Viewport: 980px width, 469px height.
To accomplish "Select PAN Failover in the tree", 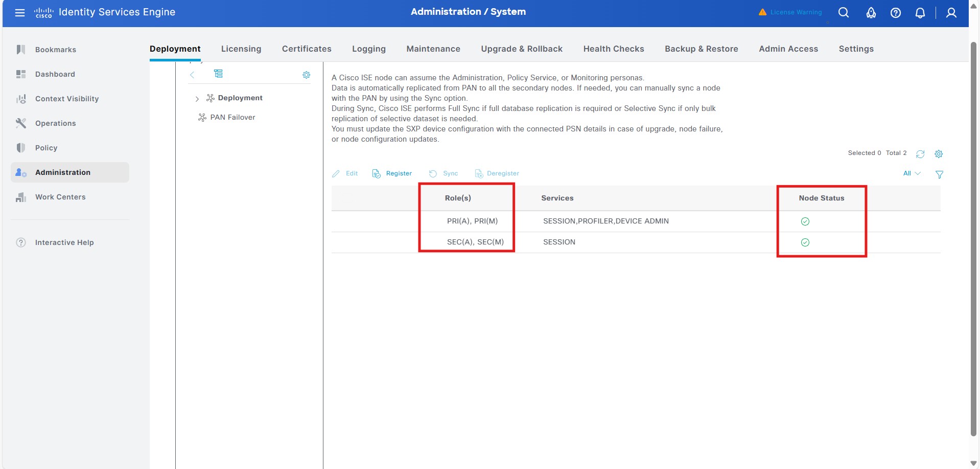I will [x=232, y=118].
